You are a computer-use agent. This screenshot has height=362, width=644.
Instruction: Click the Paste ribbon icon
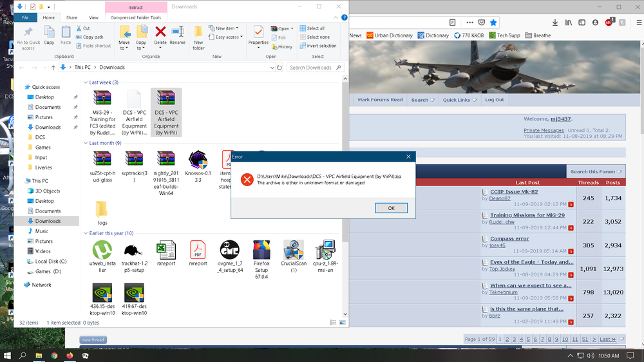click(x=66, y=35)
